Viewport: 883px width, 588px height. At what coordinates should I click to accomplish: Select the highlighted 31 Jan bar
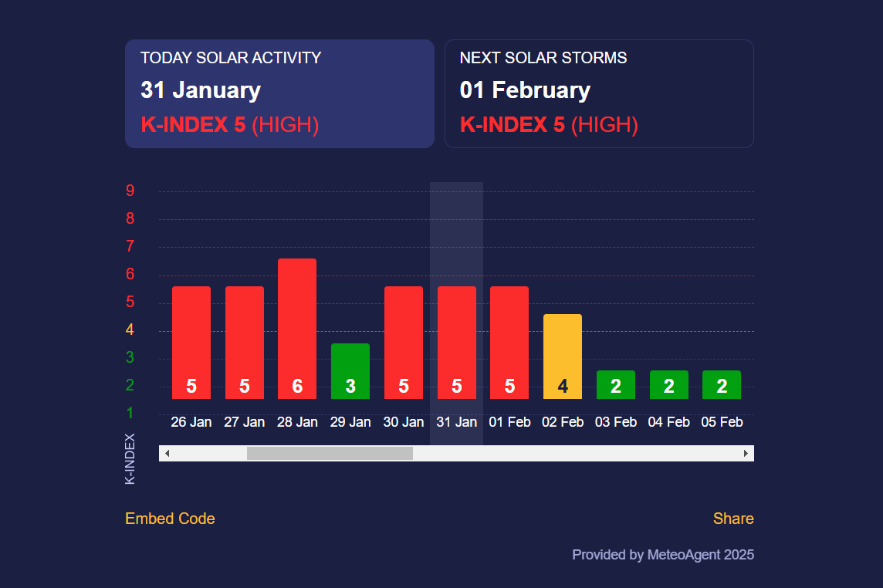[x=456, y=342]
